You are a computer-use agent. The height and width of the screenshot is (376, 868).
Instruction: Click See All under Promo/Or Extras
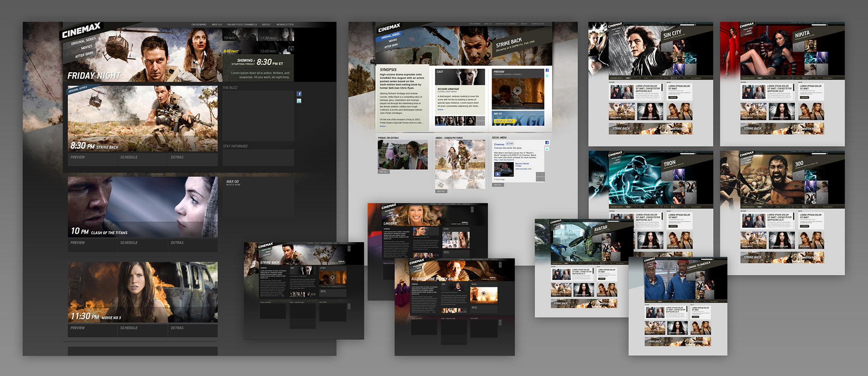383,172
